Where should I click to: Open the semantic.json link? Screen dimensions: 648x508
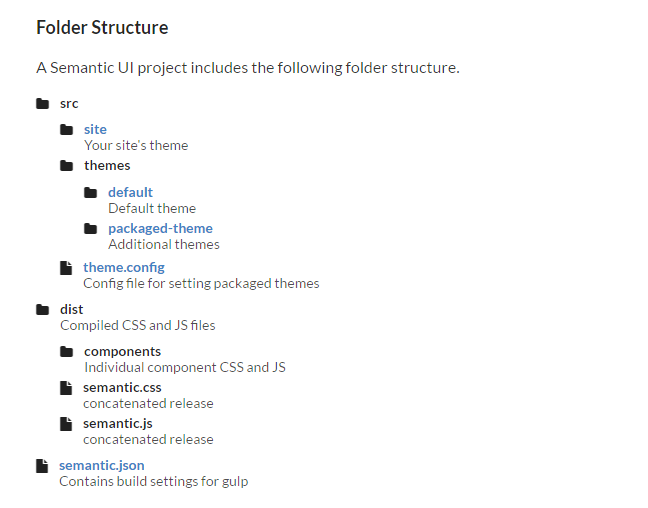(x=102, y=465)
